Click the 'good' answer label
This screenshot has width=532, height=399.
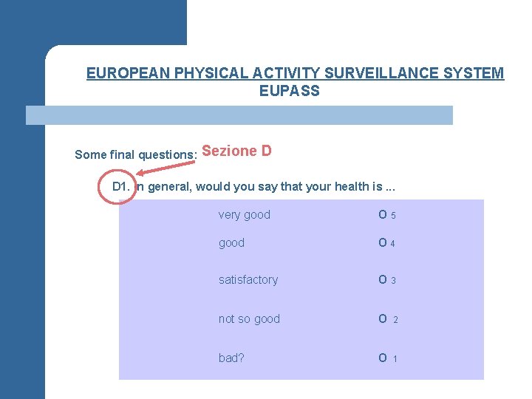(x=231, y=243)
